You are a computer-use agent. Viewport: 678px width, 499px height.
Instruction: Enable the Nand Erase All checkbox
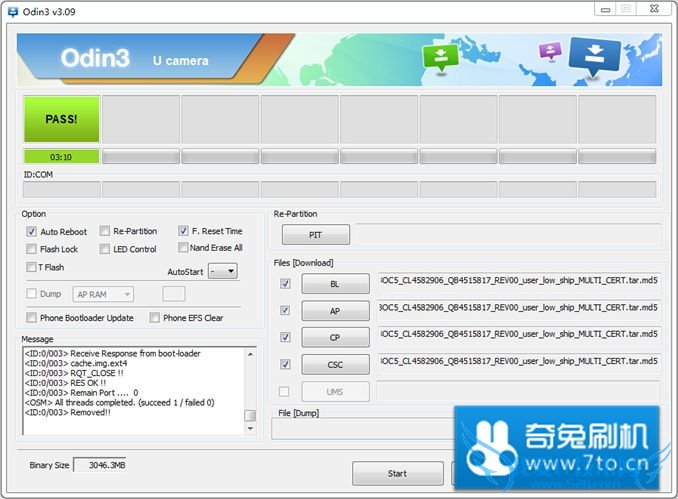tap(183, 247)
